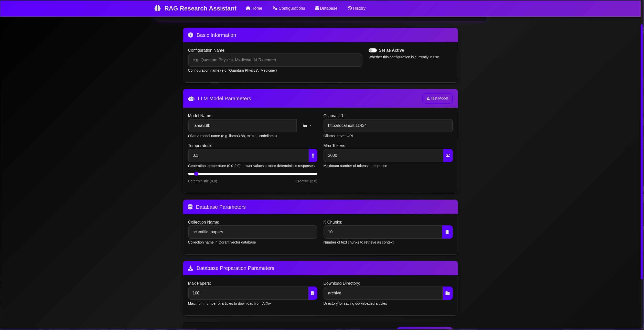Click the thermometer icon beside Temperature
This screenshot has width=644, height=330.
tap(313, 156)
